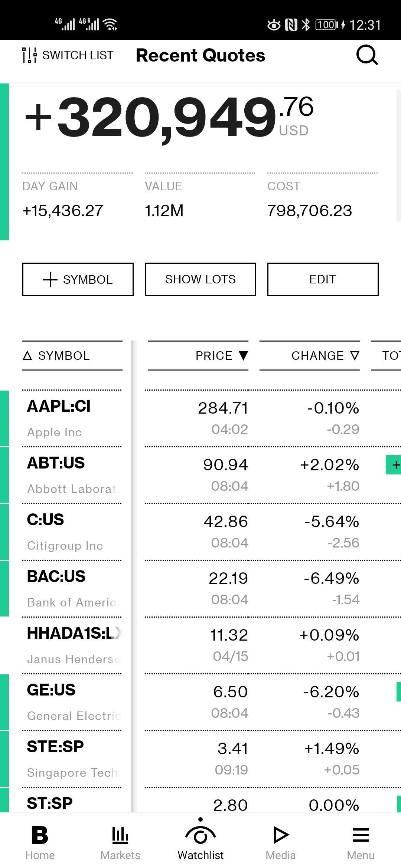Select the Watchlist eye tab
Viewport: 401px width, 868px height.
tap(200, 842)
